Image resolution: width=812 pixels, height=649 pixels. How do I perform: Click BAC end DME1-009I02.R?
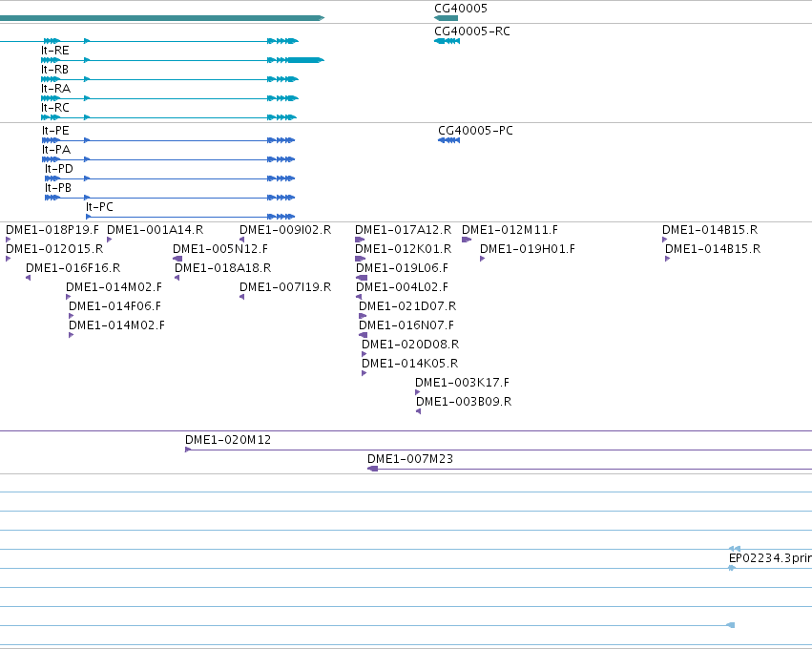(x=285, y=230)
